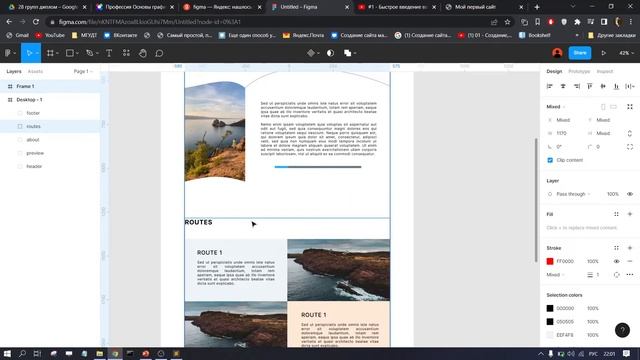Viewport: 640px width, 360px height.
Task: Open the Page 1 dropdown
Action: 83,71
